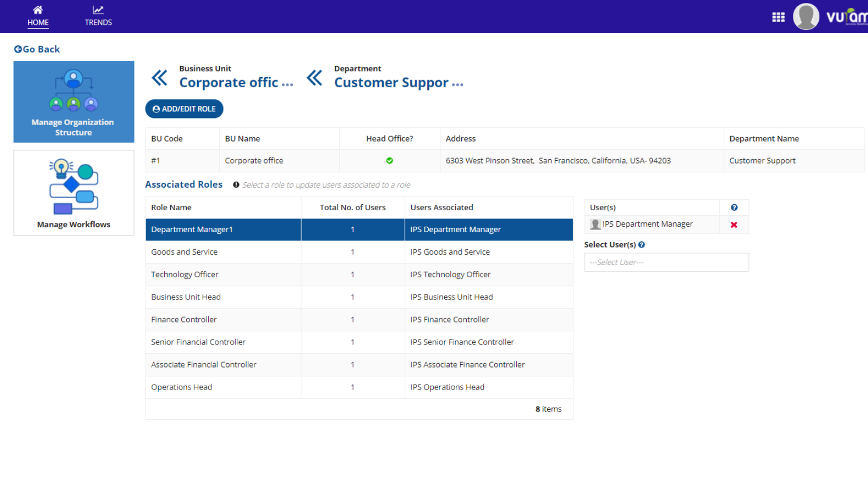This screenshot has height=481, width=868.
Task: Click the BU Name column header
Action: coord(242,139)
